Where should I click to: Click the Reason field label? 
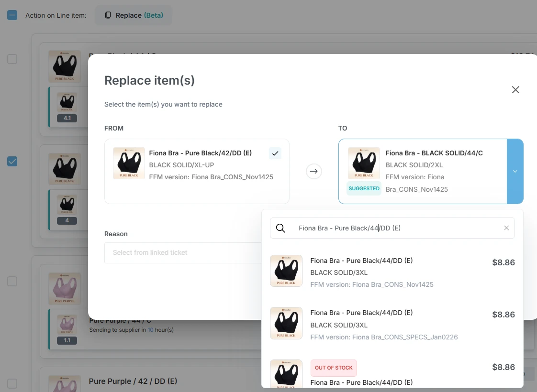[x=116, y=234]
